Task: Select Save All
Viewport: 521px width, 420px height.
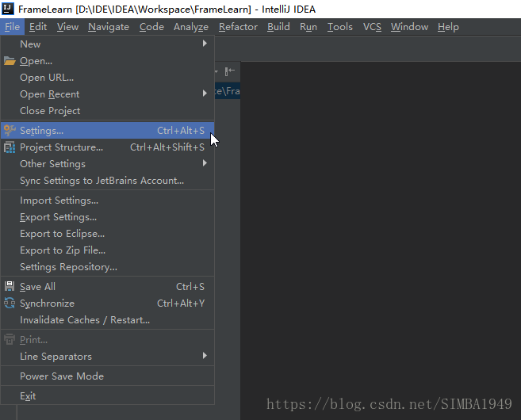Action: pos(107,287)
